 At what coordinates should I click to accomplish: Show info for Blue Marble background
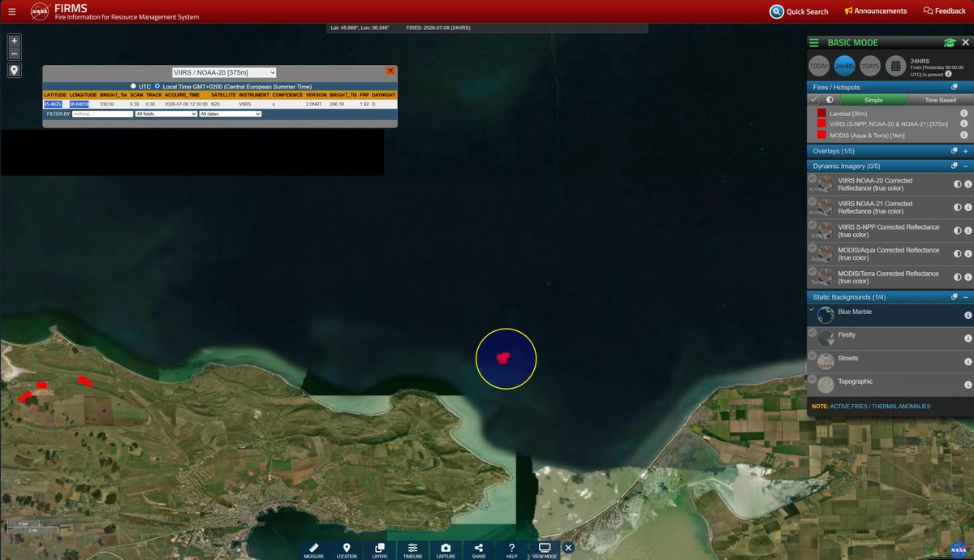coord(968,315)
